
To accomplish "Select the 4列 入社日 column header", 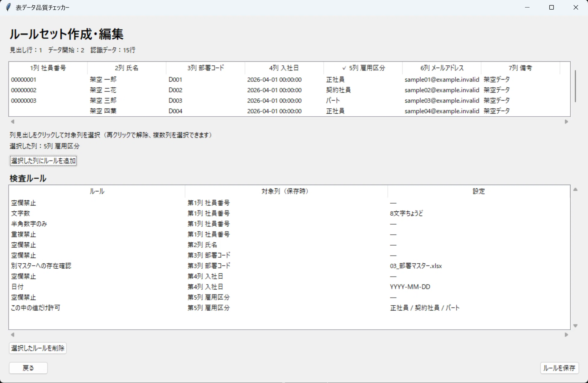I will pos(284,68).
